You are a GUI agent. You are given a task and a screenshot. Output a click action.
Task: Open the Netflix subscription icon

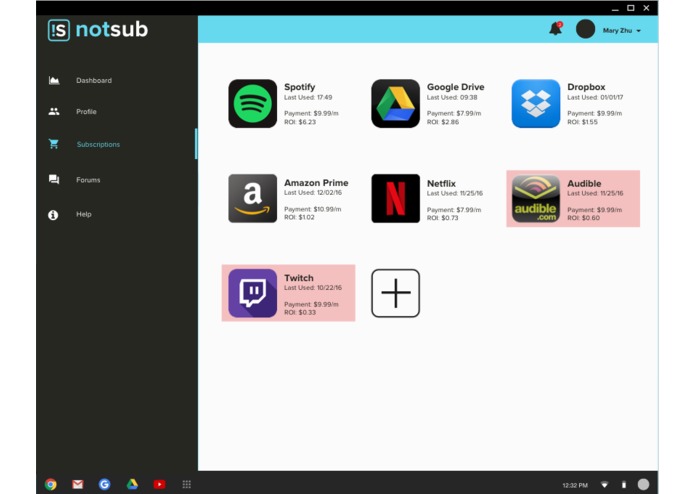coord(395,198)
